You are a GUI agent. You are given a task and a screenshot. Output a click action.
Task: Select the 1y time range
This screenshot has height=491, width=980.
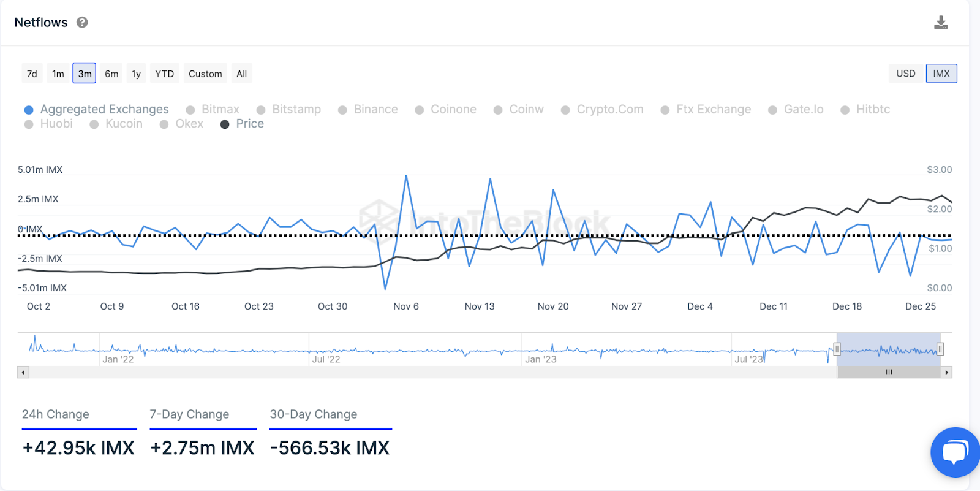pos(136,74)
